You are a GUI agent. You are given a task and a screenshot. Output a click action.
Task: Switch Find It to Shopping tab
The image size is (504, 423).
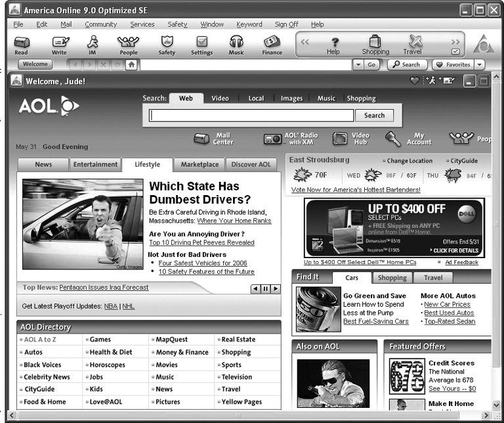pos(392,278)
